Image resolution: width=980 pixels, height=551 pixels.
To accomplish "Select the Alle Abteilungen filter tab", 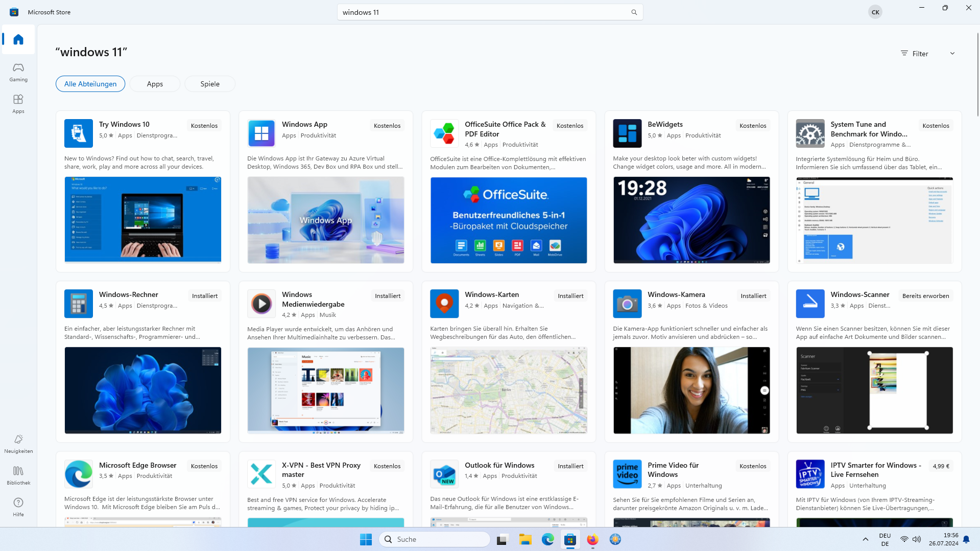I will coord(90,84).
